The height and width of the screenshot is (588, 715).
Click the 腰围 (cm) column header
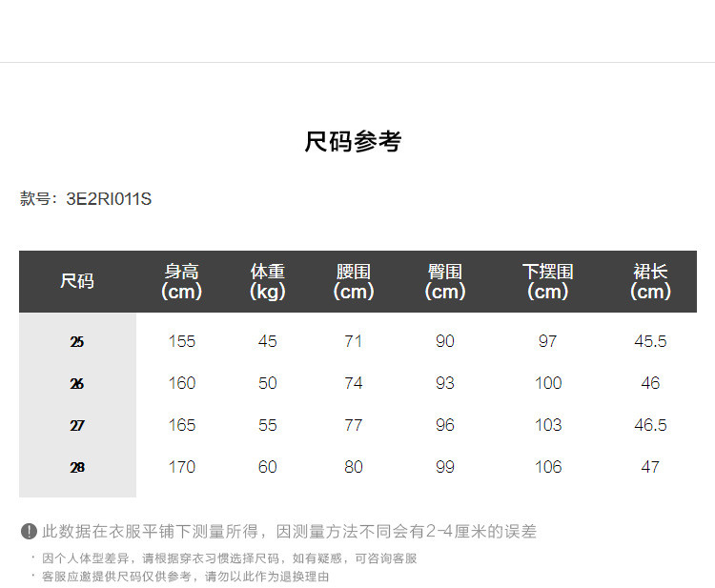pyautogui.click(x=353, y=281)
